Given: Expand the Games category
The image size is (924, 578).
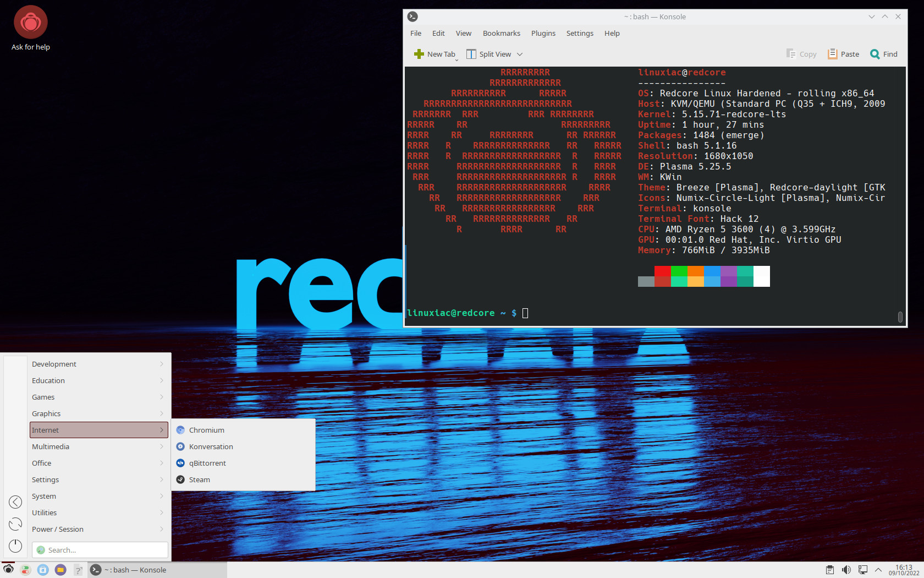Looking at the screenshot, I should (x=98, y=397).
